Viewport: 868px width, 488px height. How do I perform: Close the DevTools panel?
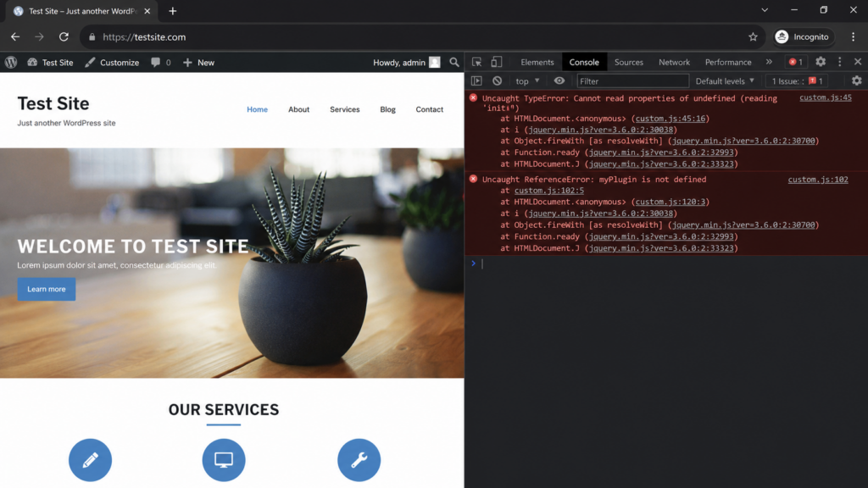pyautogui.click(x=858, y=62)
